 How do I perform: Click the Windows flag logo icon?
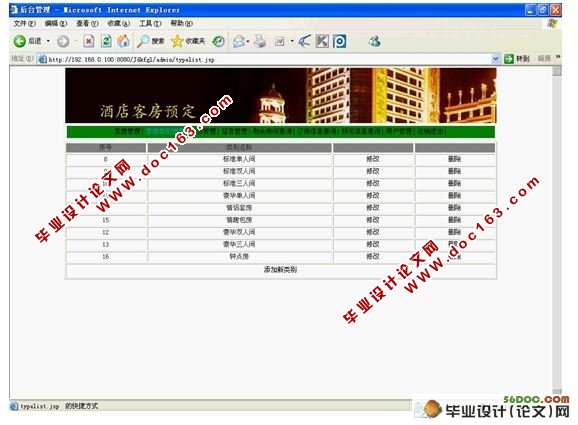coord(552,24)
